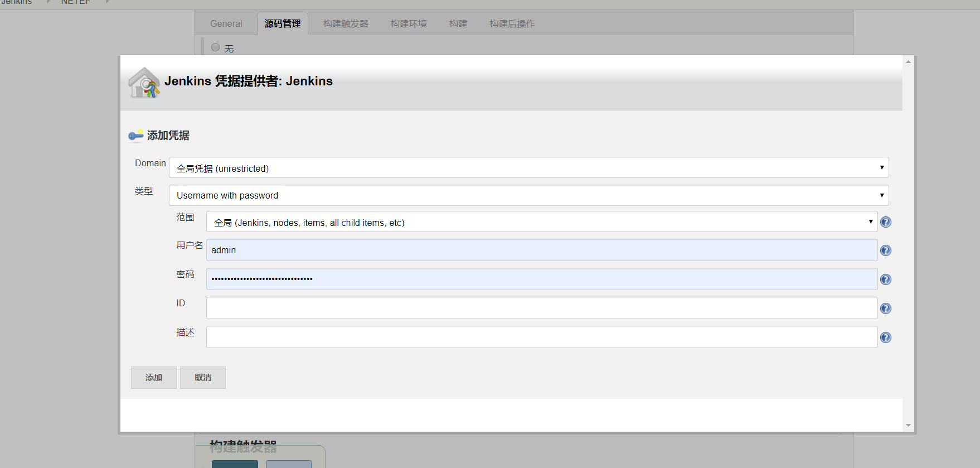The image size is (980, 468).
Task: Open help for the 密码 password field
Action: [x=886, y=279]
